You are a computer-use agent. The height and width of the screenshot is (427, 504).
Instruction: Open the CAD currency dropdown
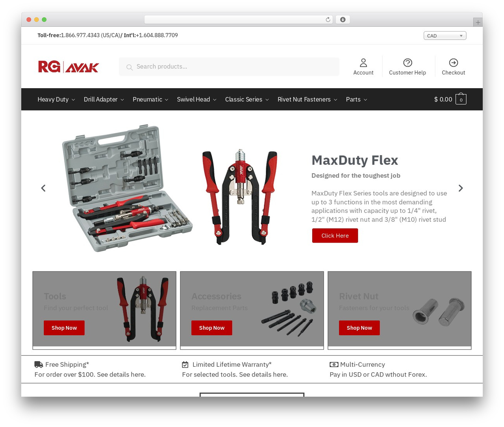tap(445, 35)
